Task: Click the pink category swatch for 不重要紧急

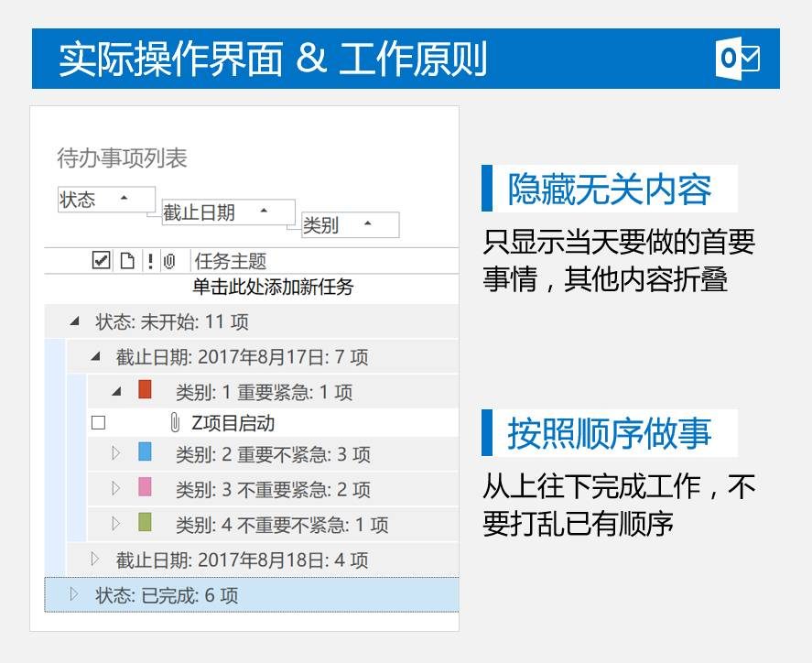Action: [x=145, y=486]
